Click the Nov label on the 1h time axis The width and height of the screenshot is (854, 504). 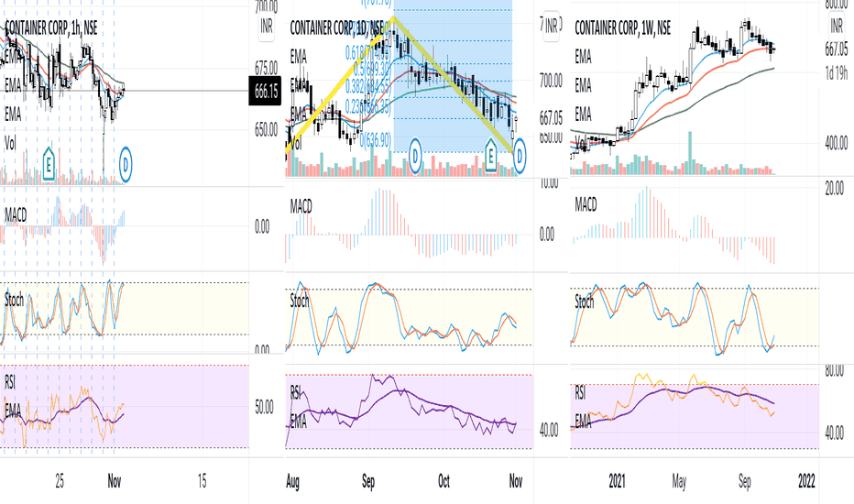pyautogui.click(x=115, y=481)
